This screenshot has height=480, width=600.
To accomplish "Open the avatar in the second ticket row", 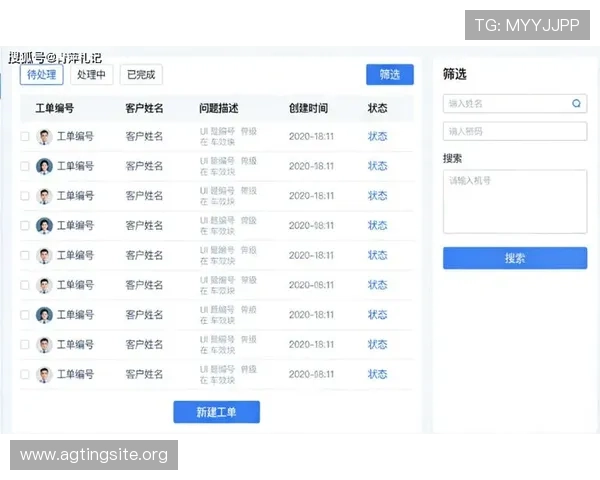I will click(x=44, y=166).
